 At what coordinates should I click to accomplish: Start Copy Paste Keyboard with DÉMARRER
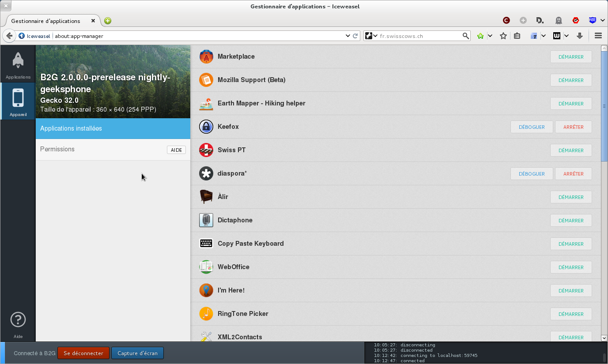point(571,244)
